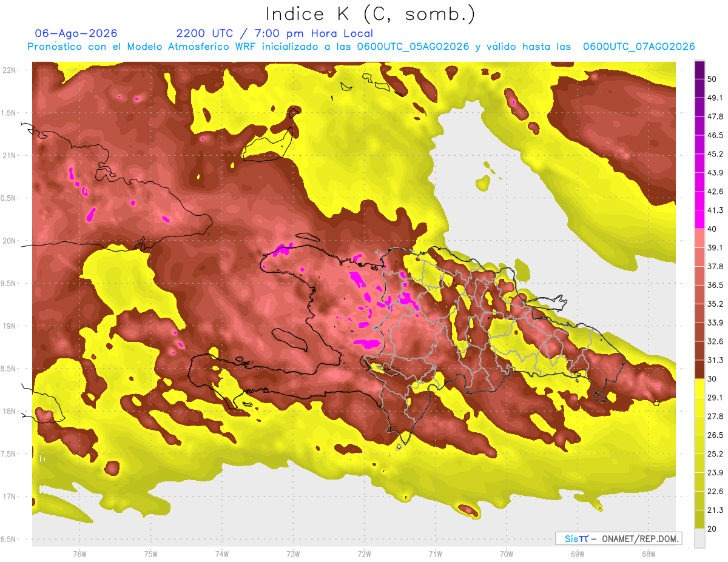Click the latitude label "22N"

[10, 70]
